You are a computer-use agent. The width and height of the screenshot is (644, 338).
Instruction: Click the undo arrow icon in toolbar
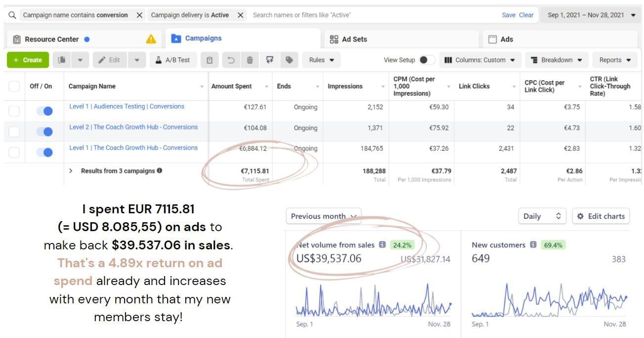point(230,60)
